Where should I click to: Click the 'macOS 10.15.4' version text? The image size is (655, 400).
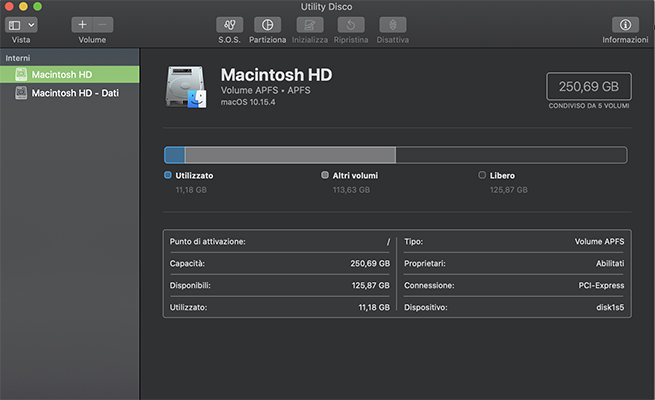(248, 102)
